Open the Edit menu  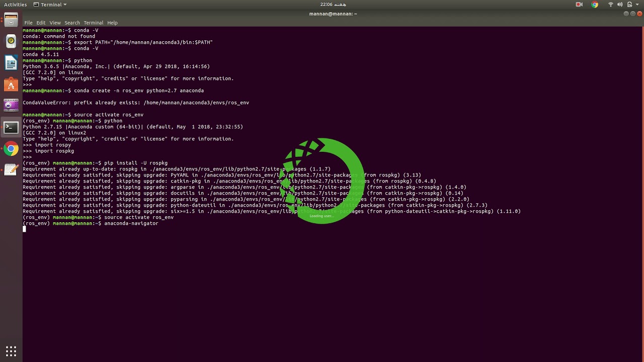41,23
